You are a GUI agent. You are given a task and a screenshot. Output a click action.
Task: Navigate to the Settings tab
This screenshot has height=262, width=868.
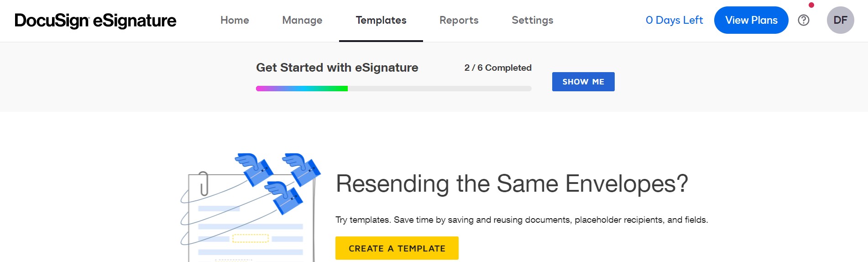click(x=532, y=20)
